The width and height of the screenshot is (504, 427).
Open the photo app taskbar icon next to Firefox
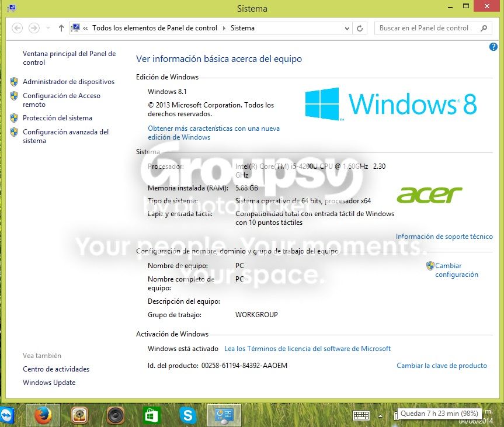(x=79, y=415)
